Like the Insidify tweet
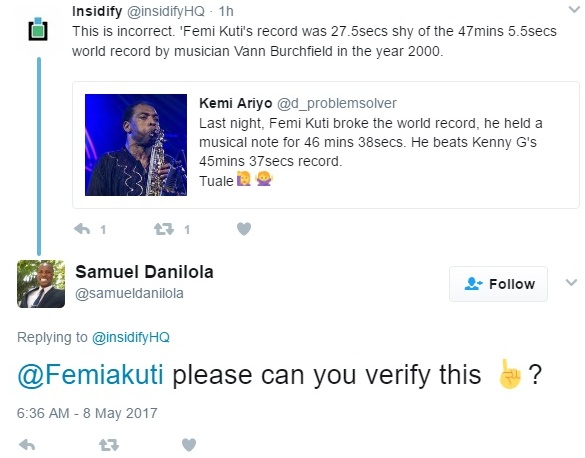The height and width of the screenshot is (458, 585). pyautogui.click(x=244, y=229)
